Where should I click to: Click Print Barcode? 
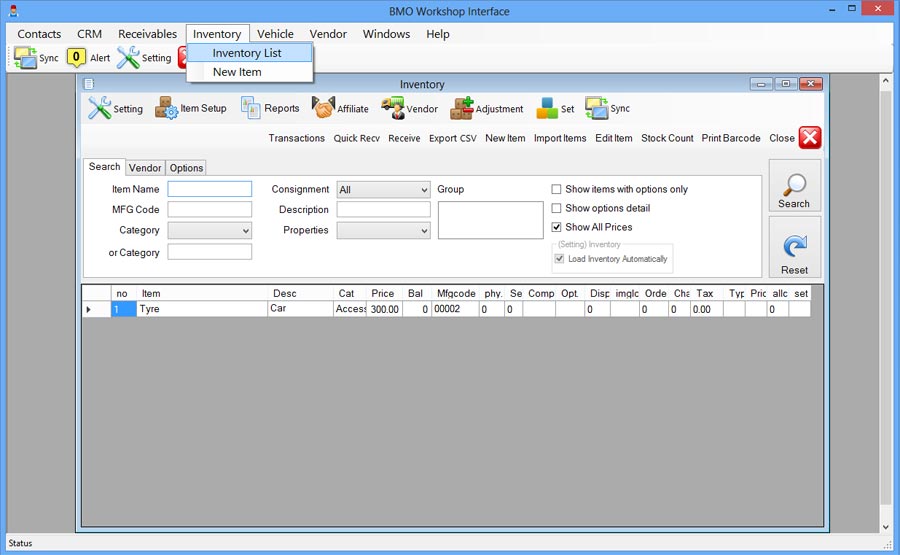pyautogui.click(x=731, y=138)
